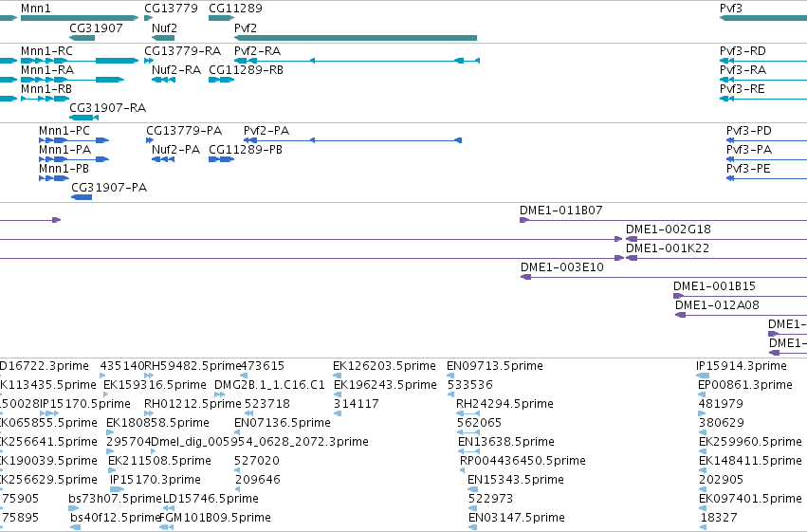Click the Pvf2-PA protein feature line

tap(353, 140)
